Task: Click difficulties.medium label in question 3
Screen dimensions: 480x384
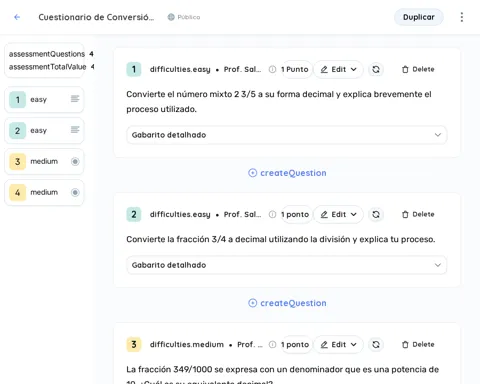Action: 187,344
